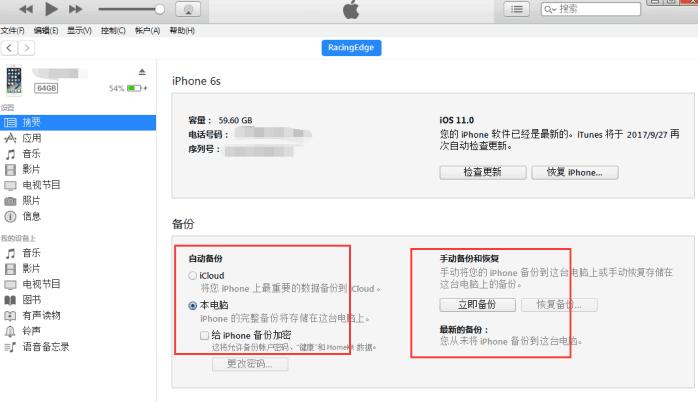Click the 立即备份 button
The width and height of the screenshot is (698, 402).
(x=477, y=305)
